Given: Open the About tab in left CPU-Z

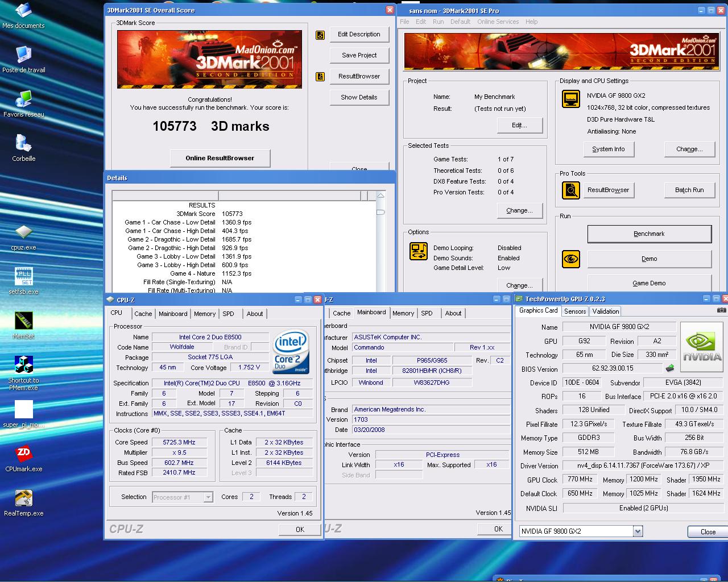Looking at the screenshot, I should point(255,314).
